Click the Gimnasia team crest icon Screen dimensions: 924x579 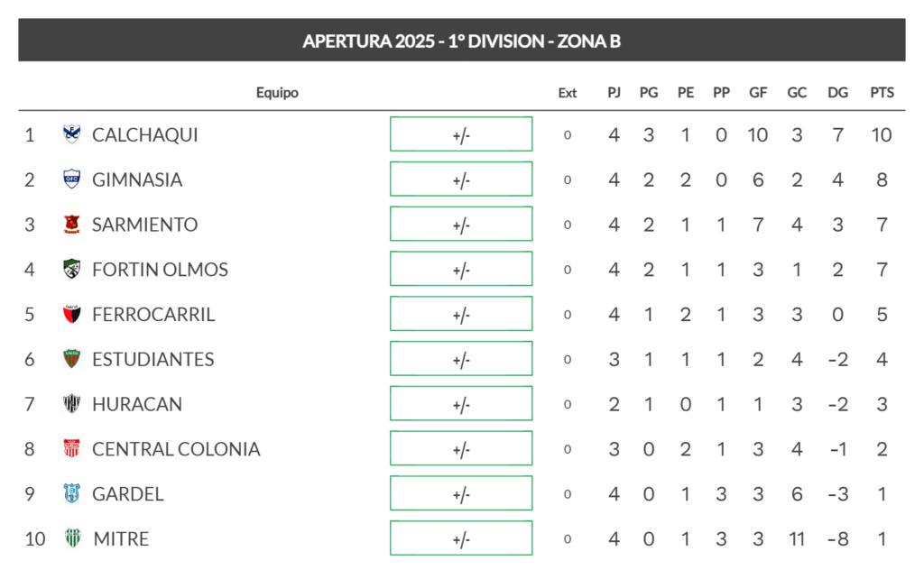tap(72, 179)
